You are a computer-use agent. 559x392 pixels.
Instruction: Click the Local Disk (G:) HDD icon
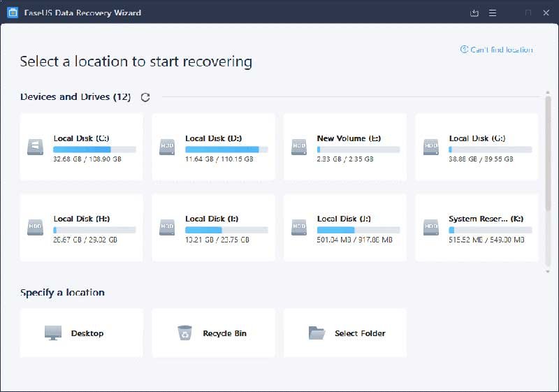[x=431, y=147]
